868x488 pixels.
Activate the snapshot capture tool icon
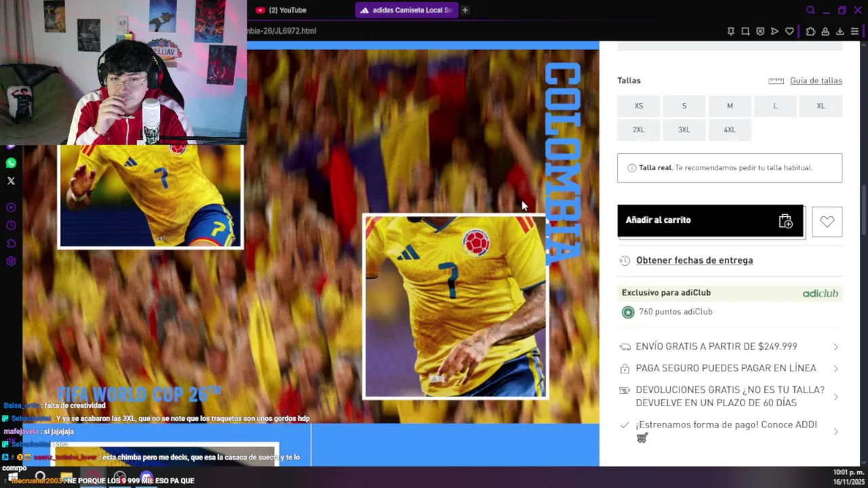click(x=745, y=31)
